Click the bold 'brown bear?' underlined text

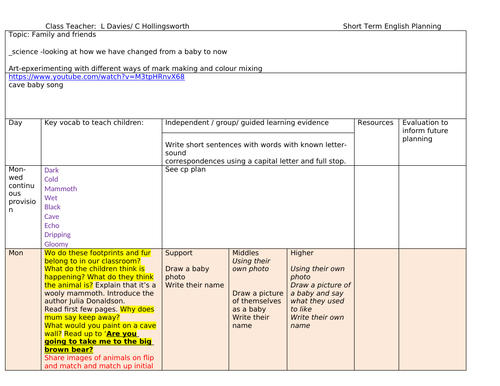(69, 349)
